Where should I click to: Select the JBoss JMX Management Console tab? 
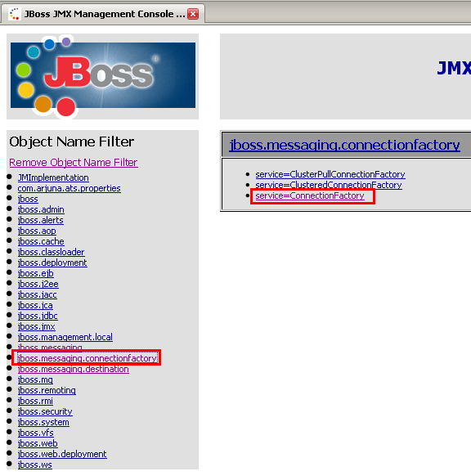pyautogui.click(x=102, y=14)
